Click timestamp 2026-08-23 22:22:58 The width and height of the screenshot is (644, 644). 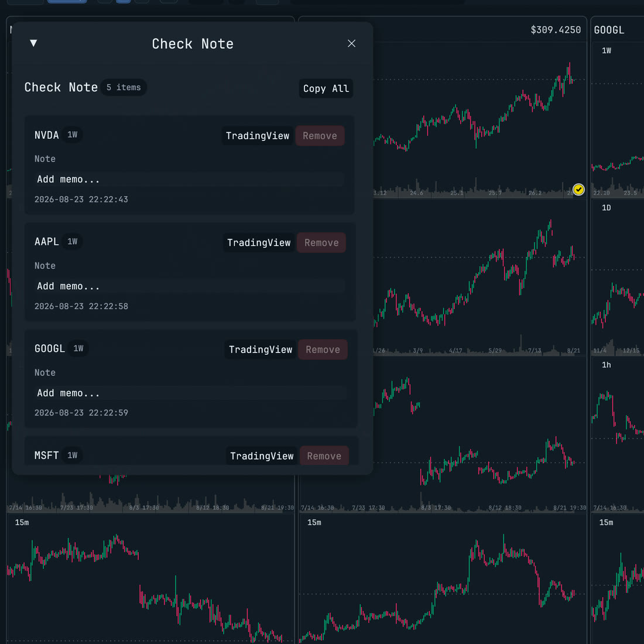pos(81,306)
